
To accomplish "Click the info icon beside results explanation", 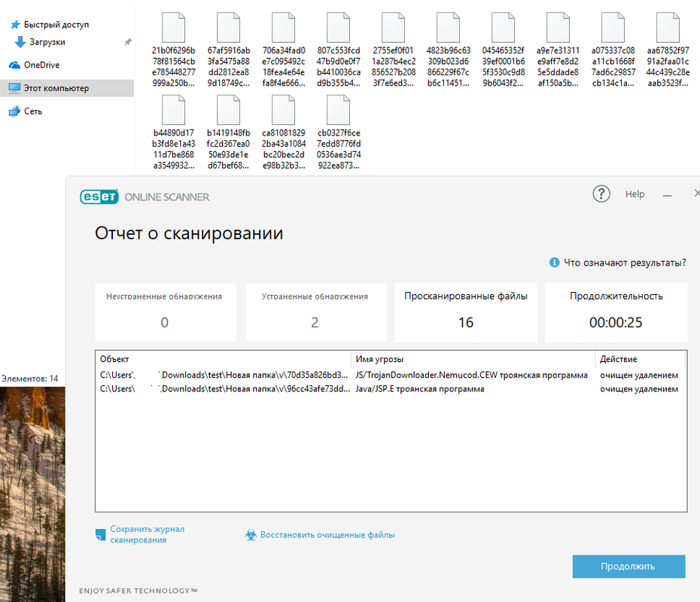I will (554, 263).
